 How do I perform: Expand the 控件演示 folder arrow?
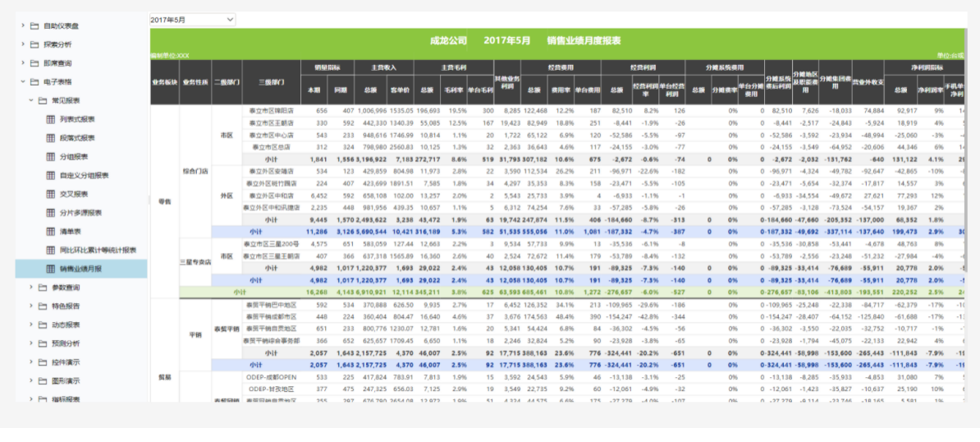tap(30, 362)
